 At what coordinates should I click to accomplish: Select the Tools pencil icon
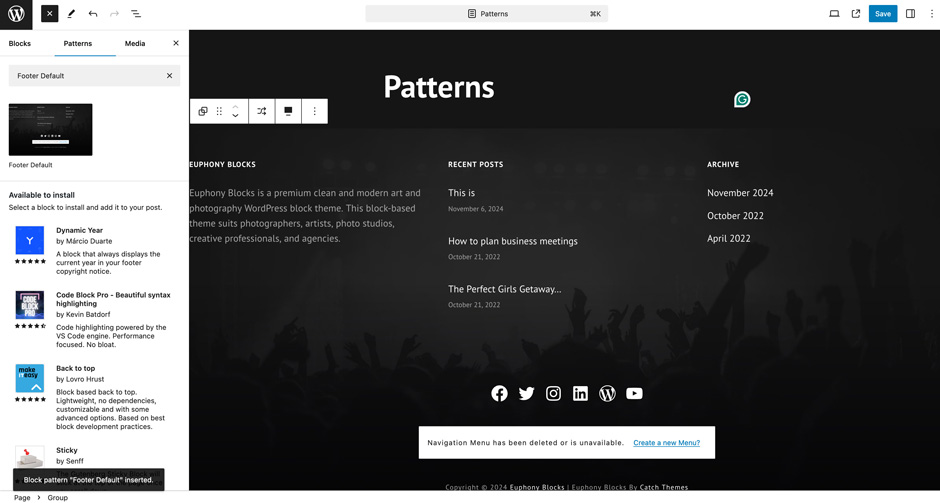click(x=71, y=14)
